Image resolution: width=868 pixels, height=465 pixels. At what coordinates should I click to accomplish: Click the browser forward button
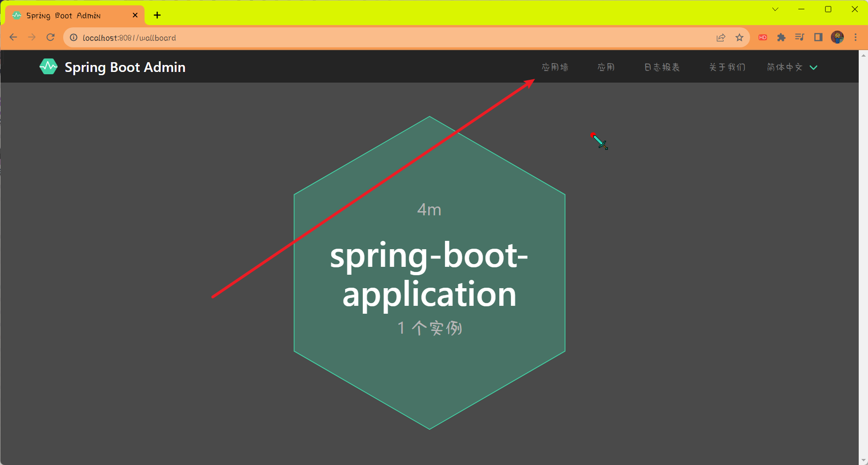(x=32, y=38)
